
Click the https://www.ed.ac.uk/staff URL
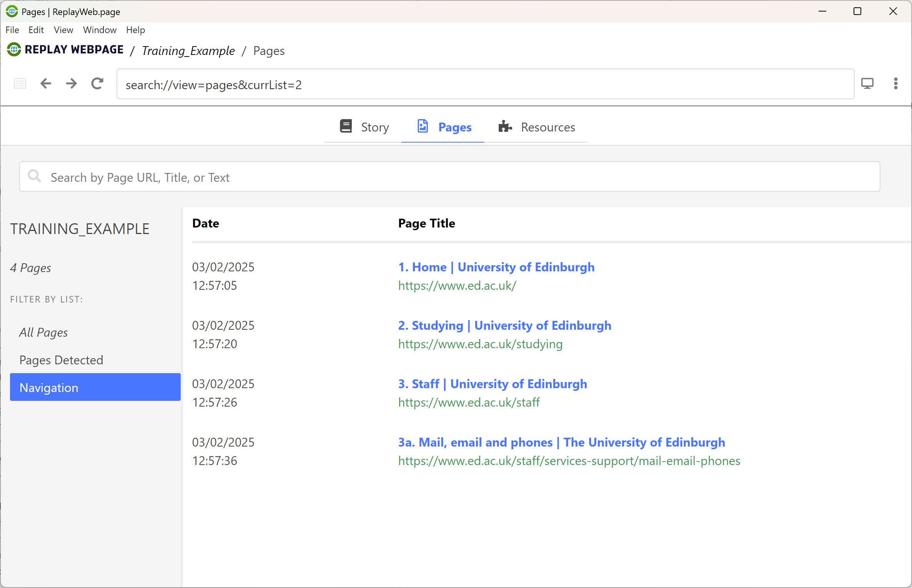(x=469, y=402)
